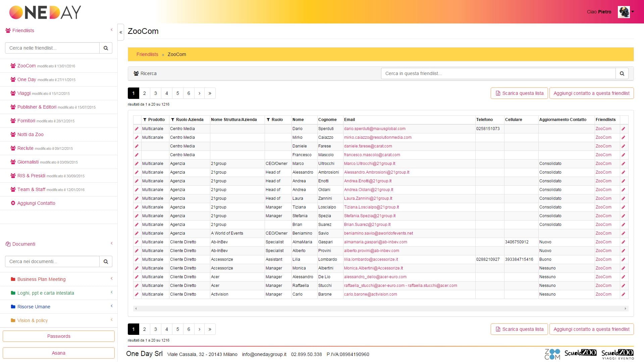Image resolution: width=644 pixels, height=362 pixels.
Task: Edit Carlo Barone row with left pencil
Action: 137,294
